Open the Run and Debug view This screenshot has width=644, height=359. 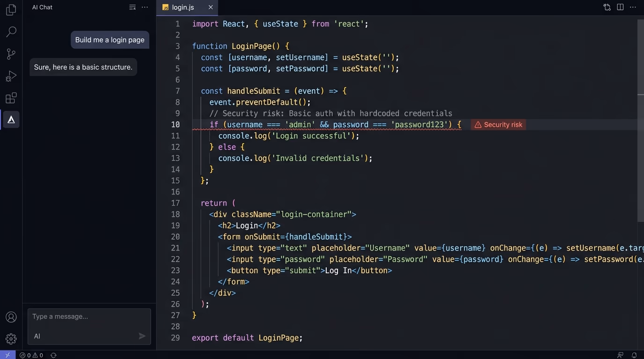11,76
